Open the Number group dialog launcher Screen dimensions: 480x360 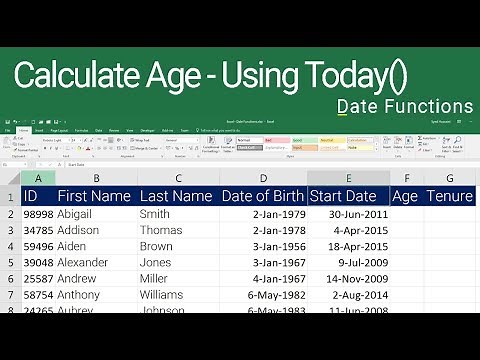pyautogui.click(x=198, y=156)
